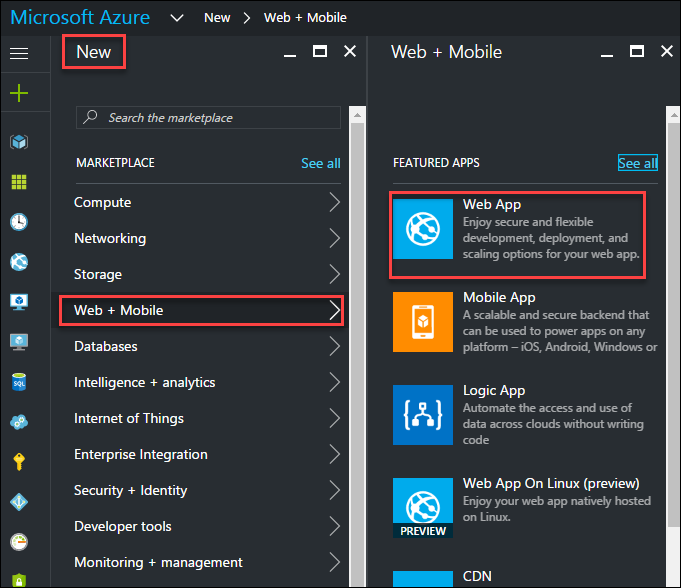This screenshot has height=588, width=681.
Task: Click Web + Mobile breadcrumb in header
Action: (x=305, y=18)
